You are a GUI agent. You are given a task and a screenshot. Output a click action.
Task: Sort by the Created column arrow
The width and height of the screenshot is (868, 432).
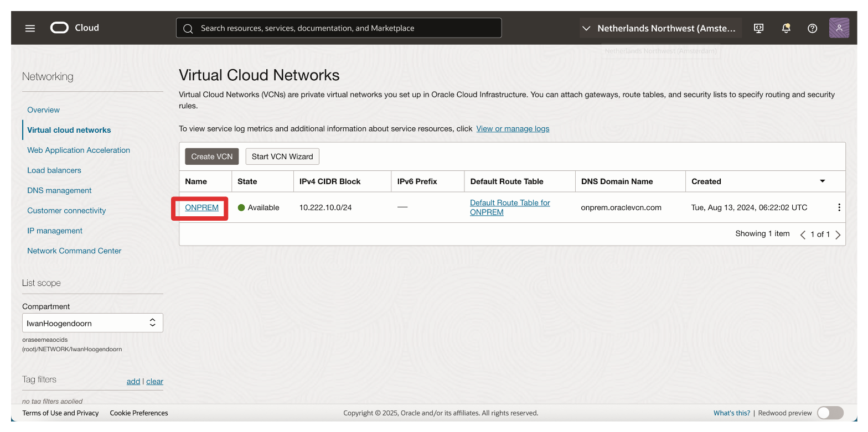tap(822, 181)
